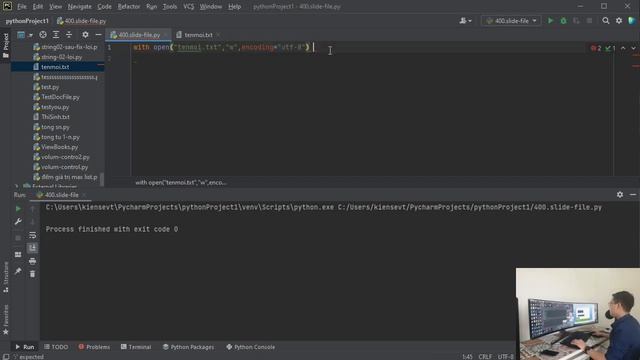Go to previous highlighted error arrow
This screenshot has width=640, height=360.
pyautogui.click(x=623, y=48)
